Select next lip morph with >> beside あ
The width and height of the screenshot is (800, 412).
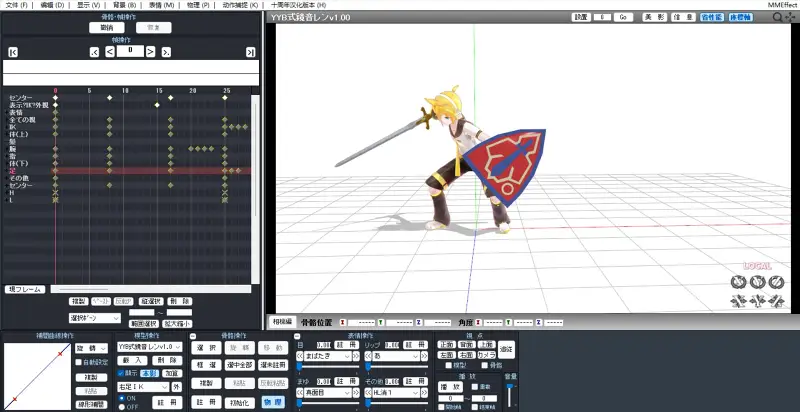pyautogui.click(x=424, y=356)
